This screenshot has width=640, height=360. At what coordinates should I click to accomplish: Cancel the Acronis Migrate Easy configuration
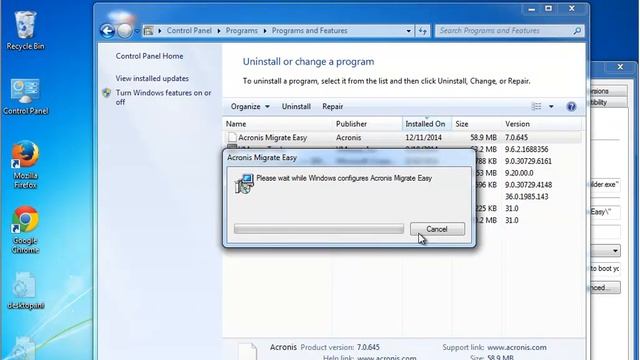[x=437, y=229]
